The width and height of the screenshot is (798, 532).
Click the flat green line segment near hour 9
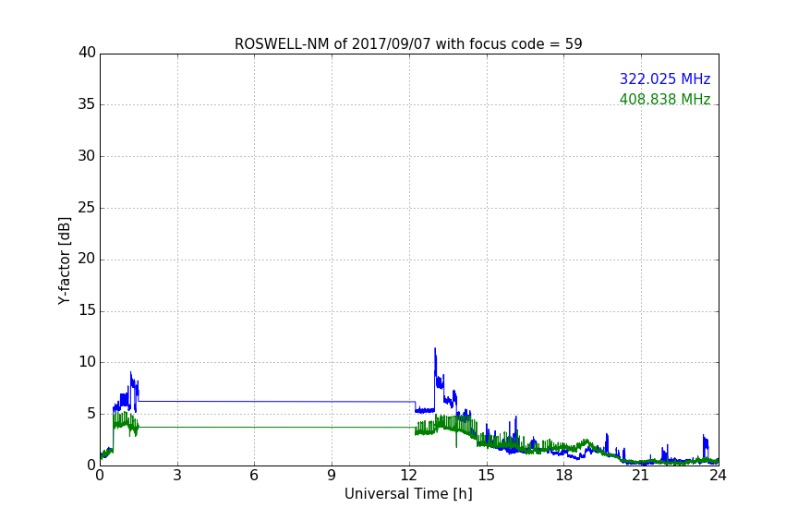tap(332, 427)
